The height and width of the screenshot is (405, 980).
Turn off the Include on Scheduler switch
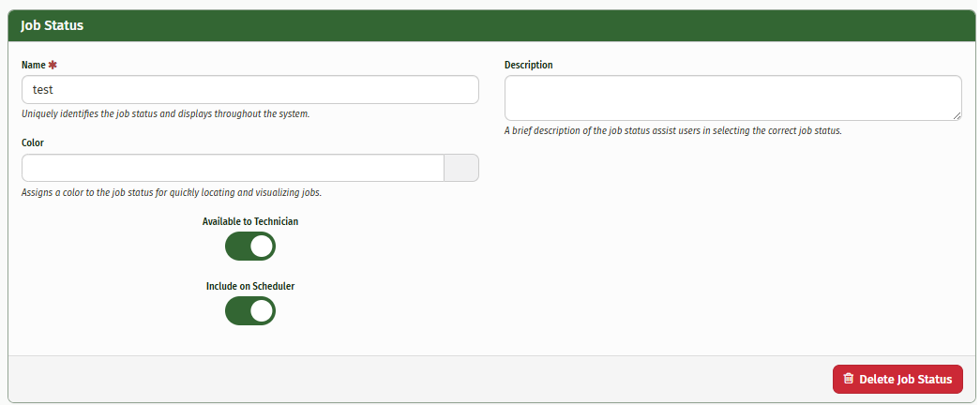[250, 310]
